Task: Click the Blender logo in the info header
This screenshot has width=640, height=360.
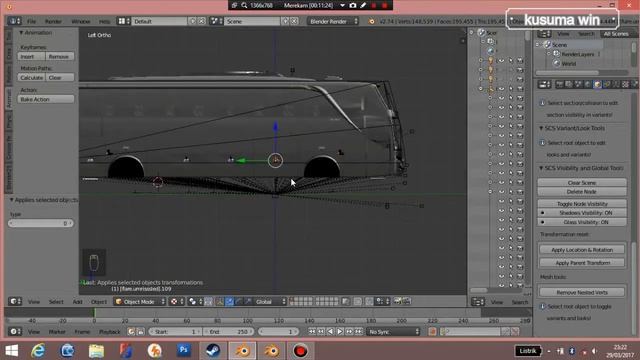Action: (x=371, y=21)
